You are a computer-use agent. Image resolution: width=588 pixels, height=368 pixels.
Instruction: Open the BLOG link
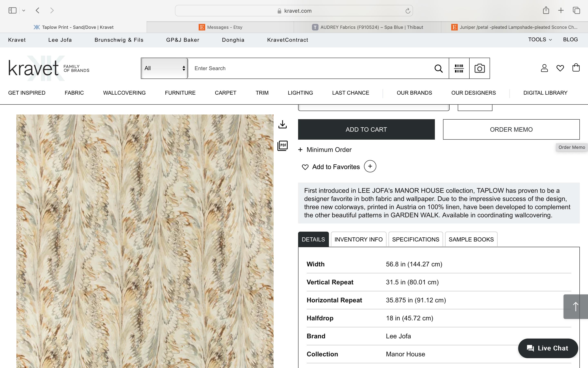point(570,39)
